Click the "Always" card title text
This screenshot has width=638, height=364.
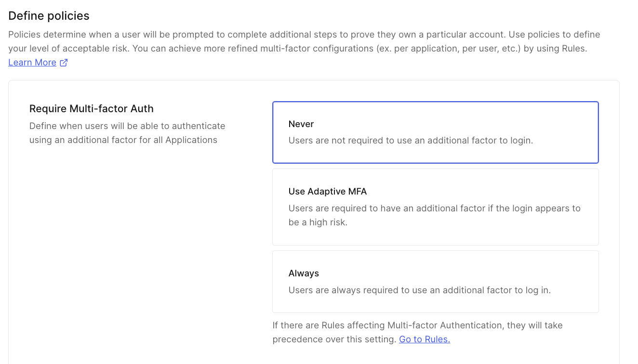pyautogui.click(x=304, y=273)
